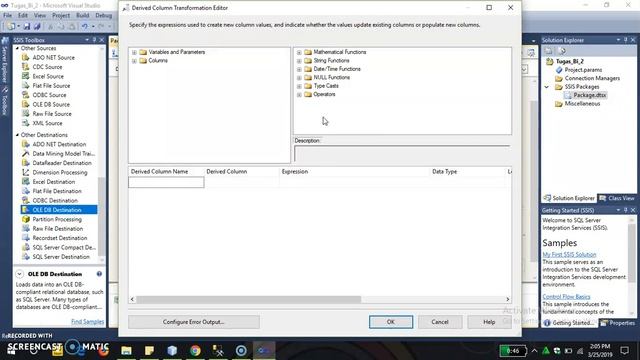Collapse the OLE DB Destination description panel

19,274
